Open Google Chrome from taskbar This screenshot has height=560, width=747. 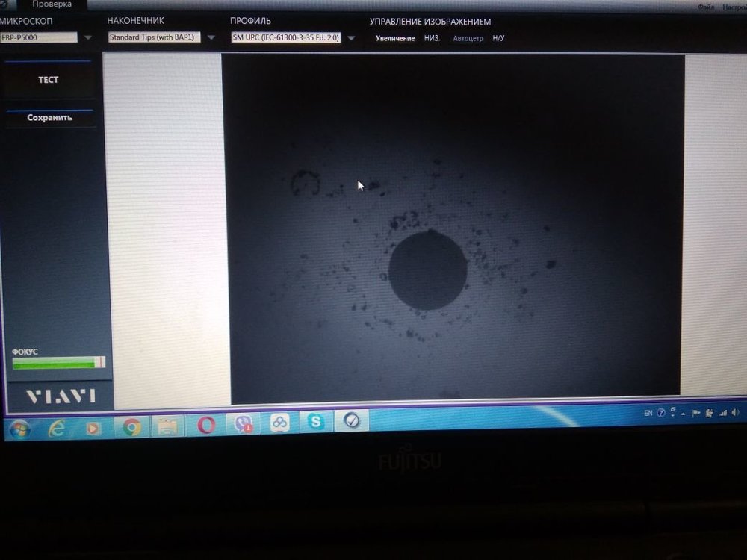pyautogui.click(x=131, y=427)
